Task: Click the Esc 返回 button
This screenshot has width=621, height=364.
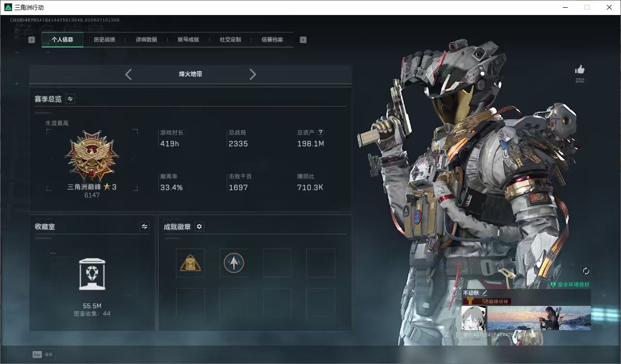Action: 43,354
